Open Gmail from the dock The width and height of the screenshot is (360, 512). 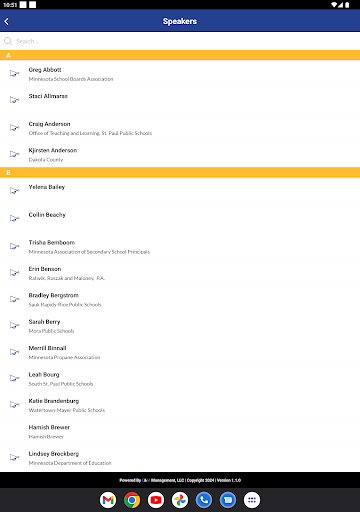point(108,500)
